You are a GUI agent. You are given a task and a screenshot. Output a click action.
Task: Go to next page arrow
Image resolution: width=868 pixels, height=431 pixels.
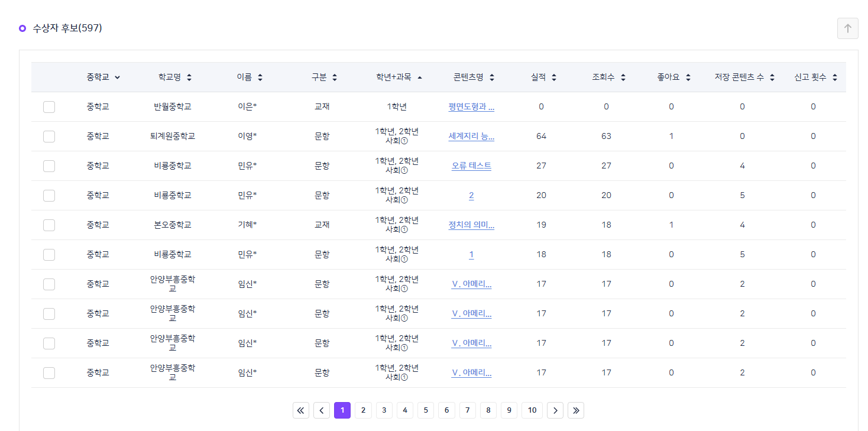pos(555,410)
